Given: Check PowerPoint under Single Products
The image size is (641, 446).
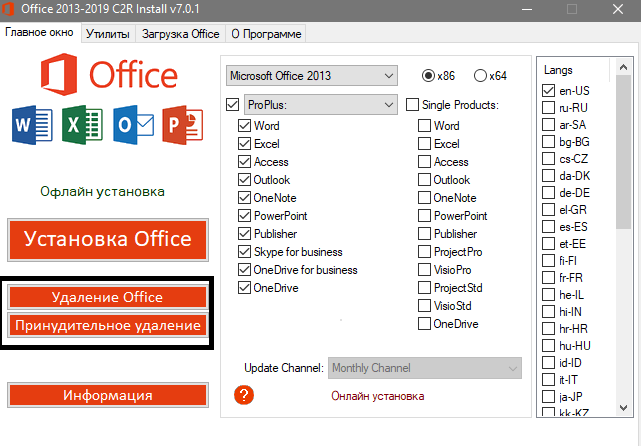Looking at the screenshot, I should (424, 215).
